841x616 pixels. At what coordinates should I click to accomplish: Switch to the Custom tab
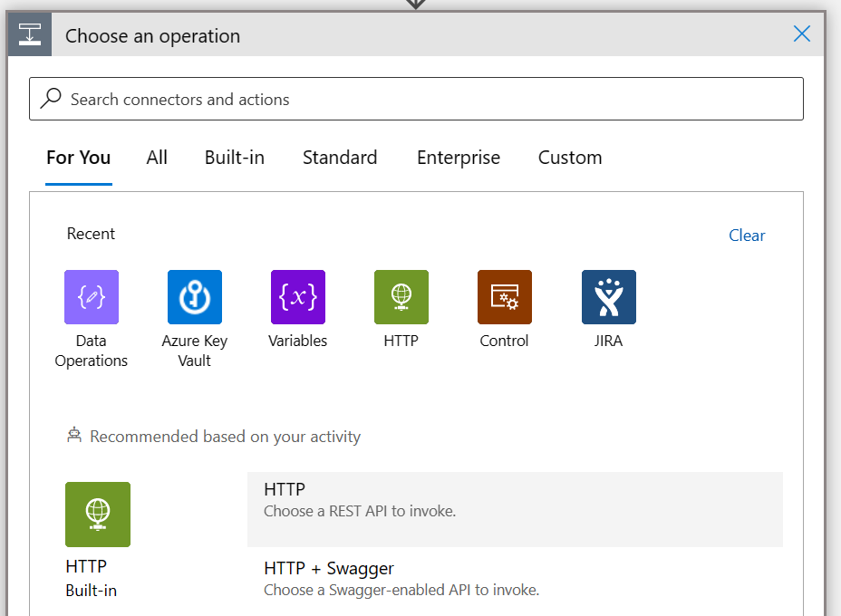[x=569, y=157]
